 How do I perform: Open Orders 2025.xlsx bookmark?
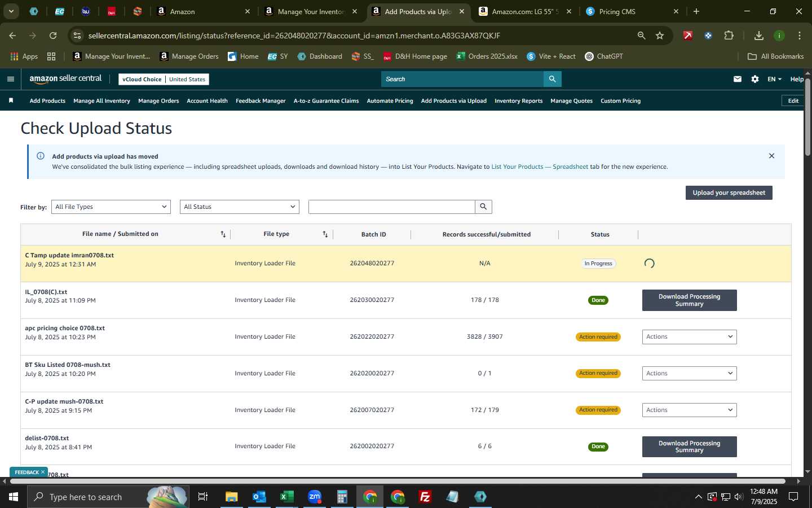tap(487, 56)
